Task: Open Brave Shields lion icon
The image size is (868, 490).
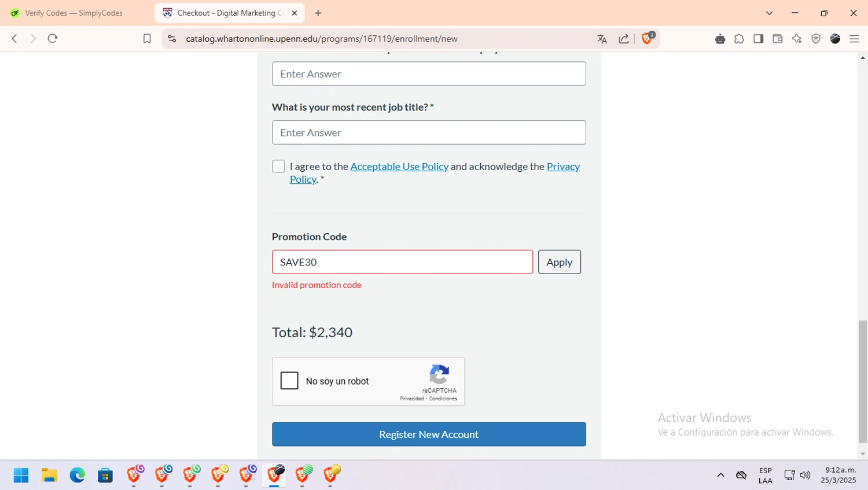Action: click(x=648, y=38)
